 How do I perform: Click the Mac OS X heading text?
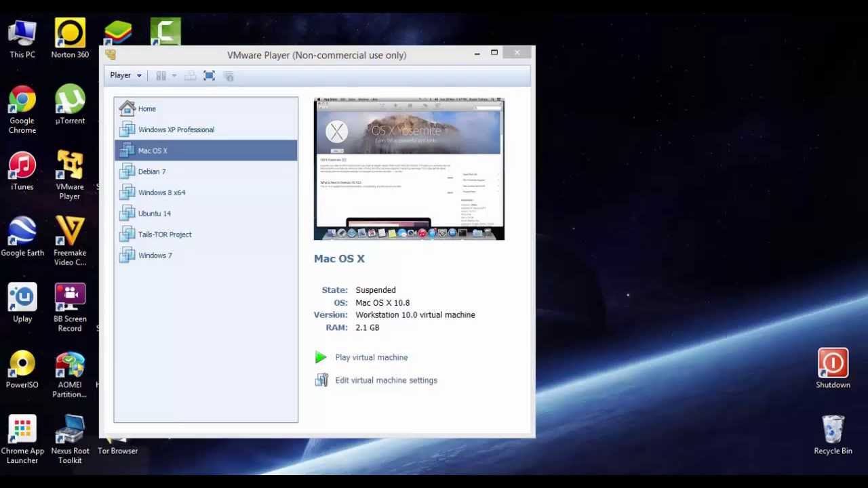339,258
